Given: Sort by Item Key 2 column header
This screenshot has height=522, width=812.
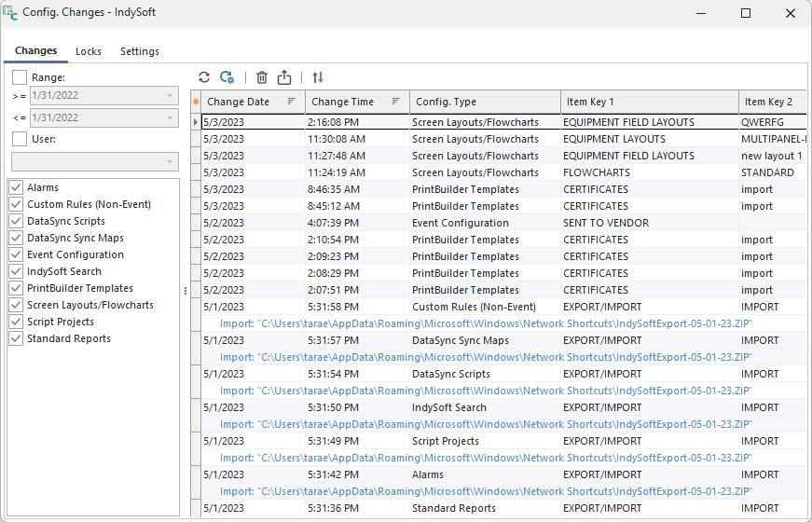Looking at the screenshot, I should [773, 102].
